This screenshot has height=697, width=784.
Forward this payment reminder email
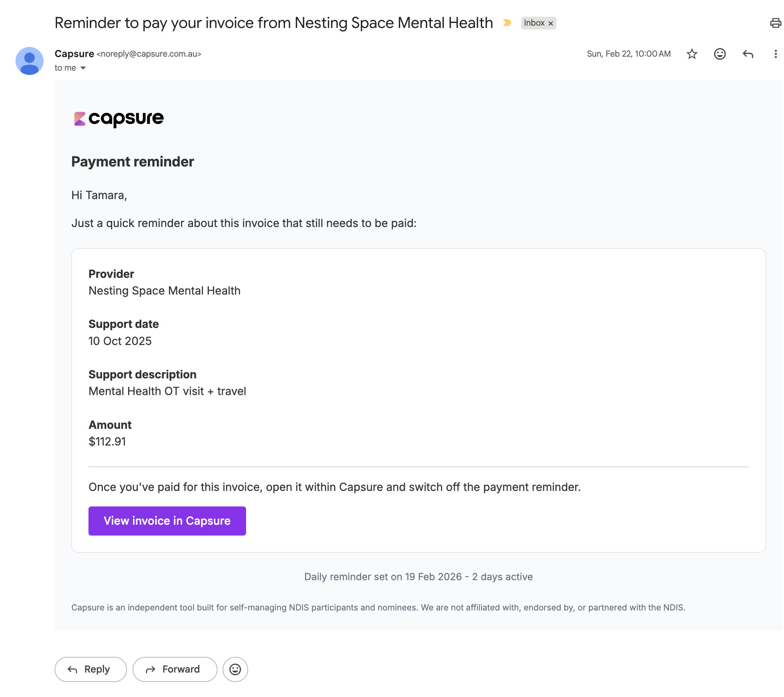point(175,669)
